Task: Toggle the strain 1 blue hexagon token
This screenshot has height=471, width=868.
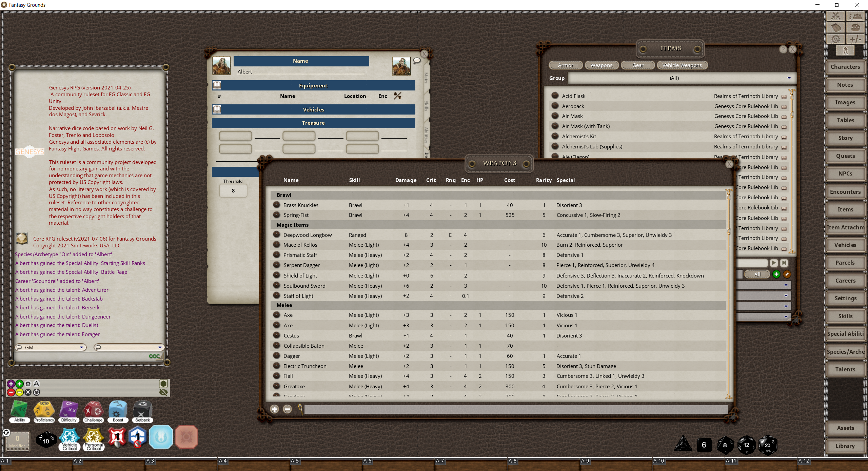Action: click(138, 437)
